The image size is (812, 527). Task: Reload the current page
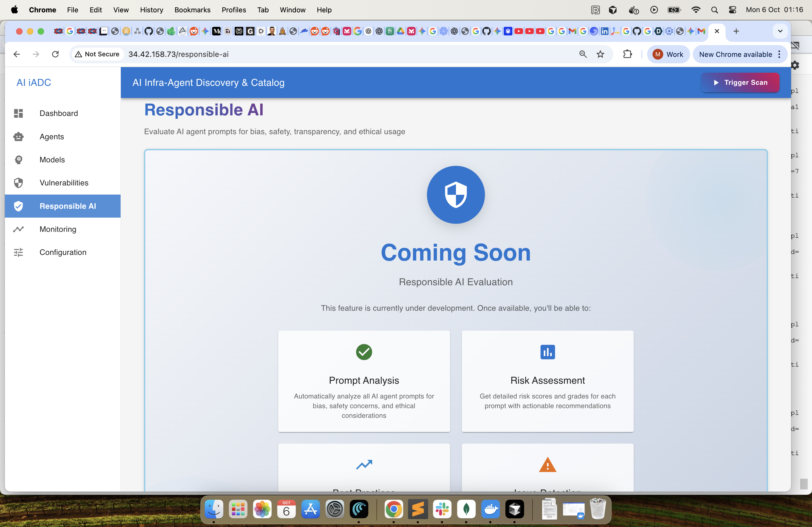[x=55, y=54]
